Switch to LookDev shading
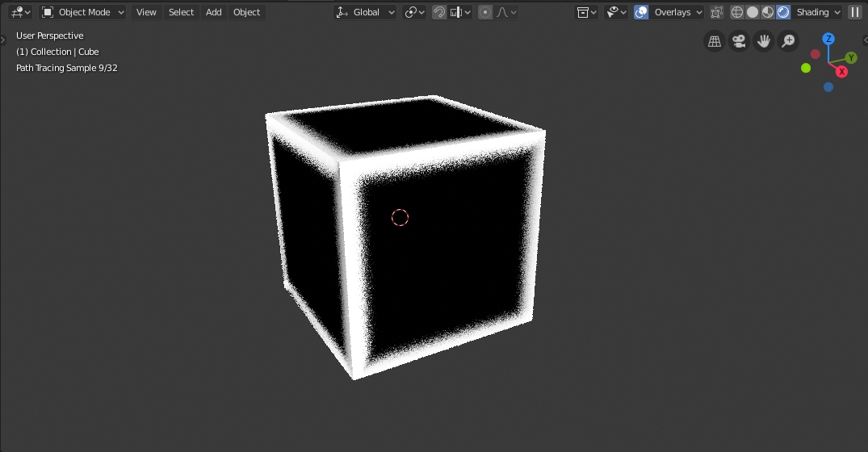 [x=768, y=12]
